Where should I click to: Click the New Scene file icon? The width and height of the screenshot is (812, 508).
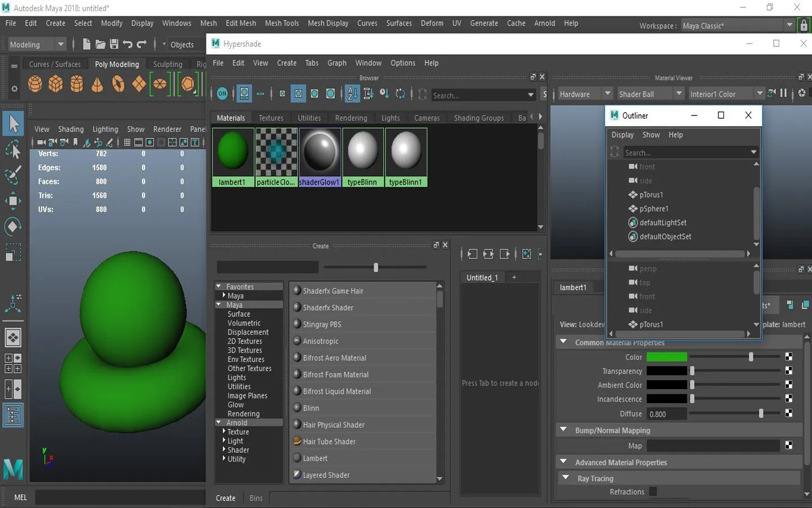tap(86, 44)
